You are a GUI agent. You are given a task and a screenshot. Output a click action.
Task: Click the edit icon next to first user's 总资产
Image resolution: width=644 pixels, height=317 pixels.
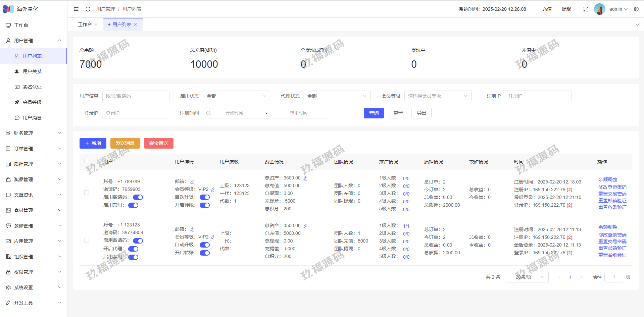(305, 178)
